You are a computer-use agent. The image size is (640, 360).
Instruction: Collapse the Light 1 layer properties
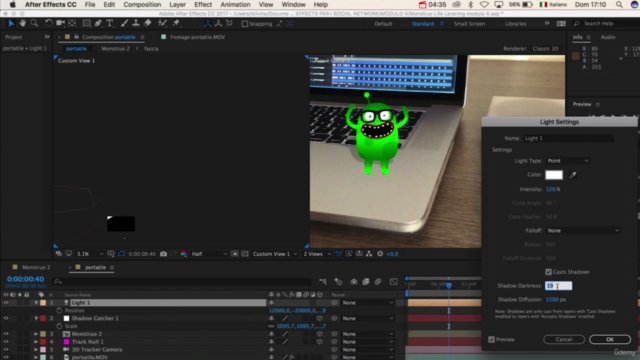click(36, 303)
